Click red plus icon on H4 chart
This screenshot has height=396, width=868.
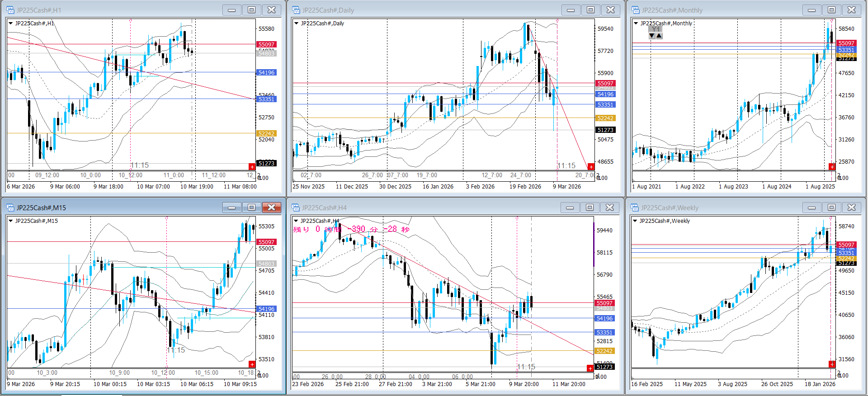coord(590,368)
